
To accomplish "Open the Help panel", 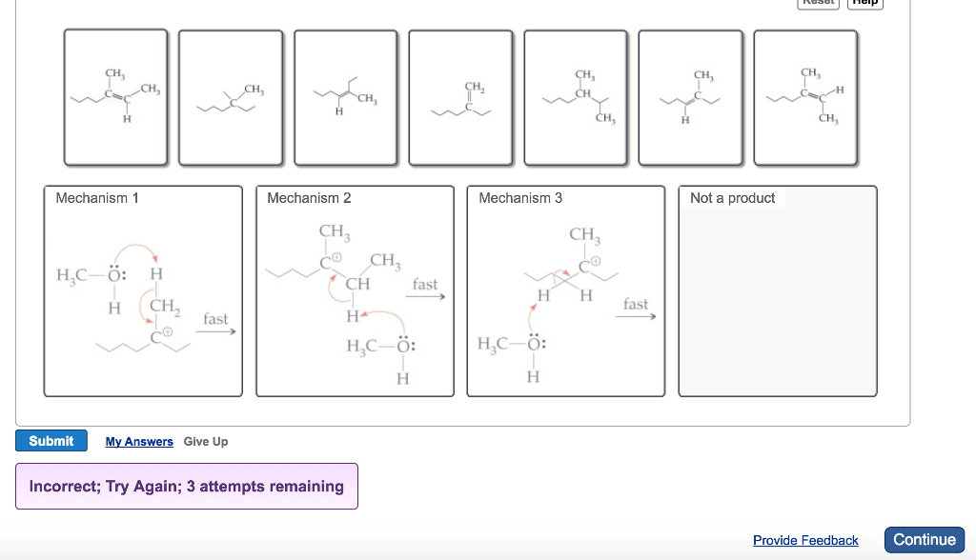I will (x=864, y=4).
